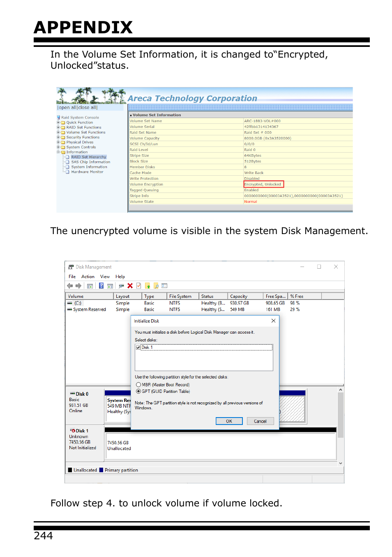Image resolution: width=392 pixels, height=557 pixels.
Task: Open System Information in the tree
Action: pyautogui.click(x=89, y=167)
